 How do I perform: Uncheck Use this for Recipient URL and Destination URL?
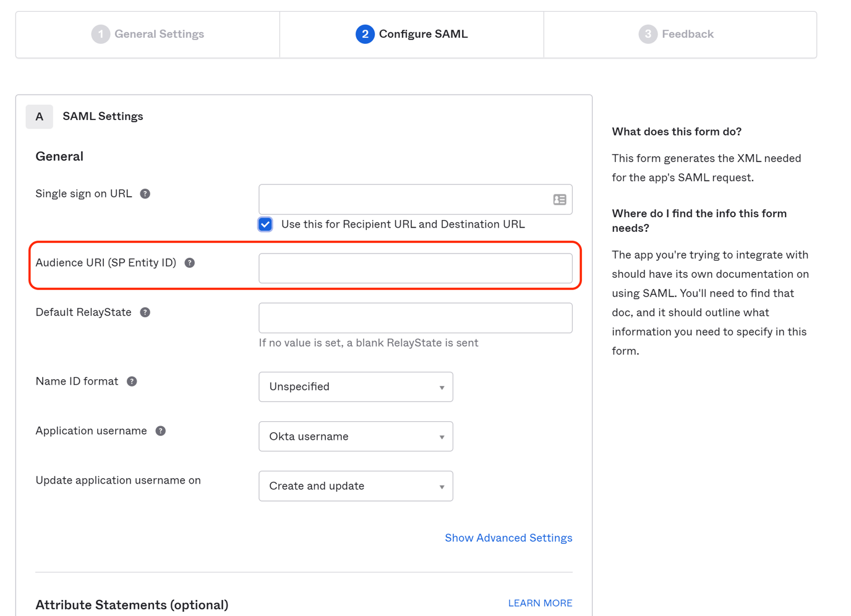pyautogui.click(x=265, y=224)
